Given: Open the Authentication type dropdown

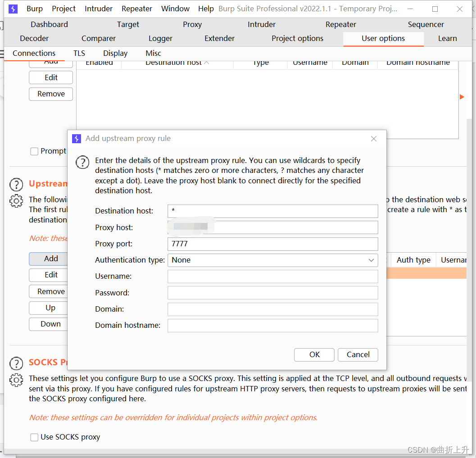Looking at the screenshot, I should (x=272, y=260).
